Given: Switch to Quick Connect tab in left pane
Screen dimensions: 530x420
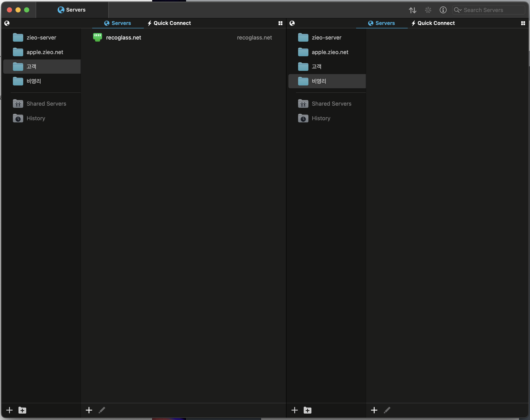Looking at the screenshot, I should tap(169, 23).
